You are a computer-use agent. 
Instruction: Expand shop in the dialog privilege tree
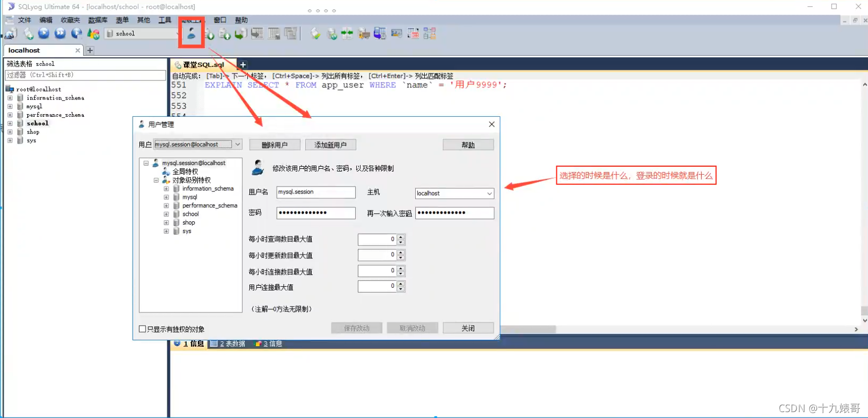click(166, 223)
